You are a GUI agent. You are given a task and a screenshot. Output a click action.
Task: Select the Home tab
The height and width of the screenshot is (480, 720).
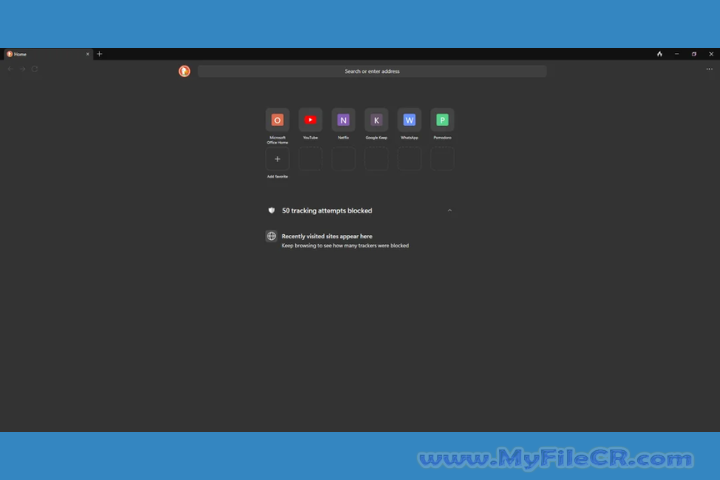(x=48, y=54)
